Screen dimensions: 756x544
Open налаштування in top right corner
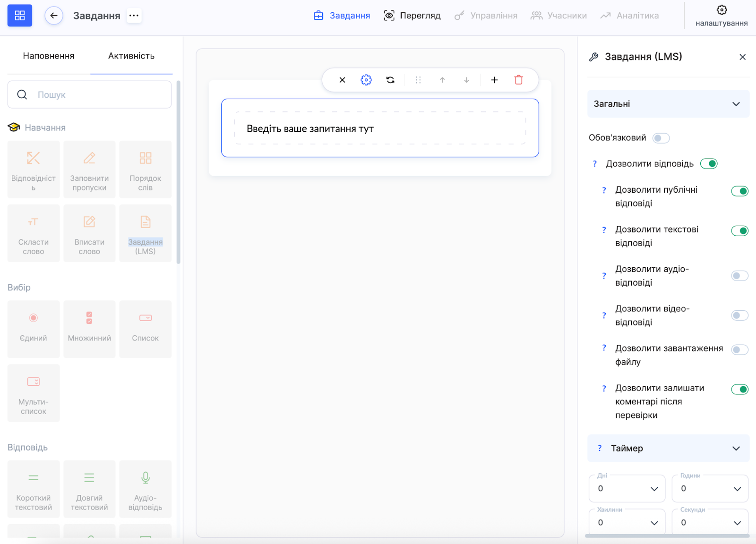click(x=722, y=16)
